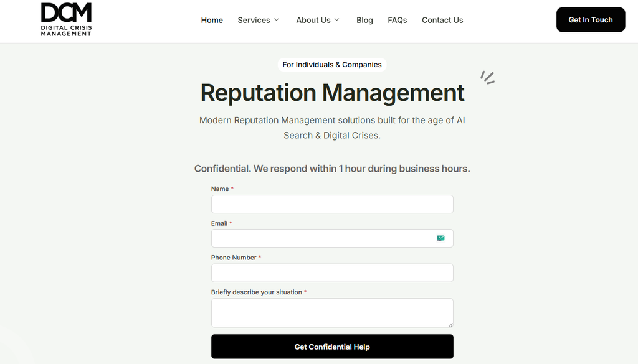Submit with Get Confidential Help button
The image size is (638, 364).
click(332, 347)
